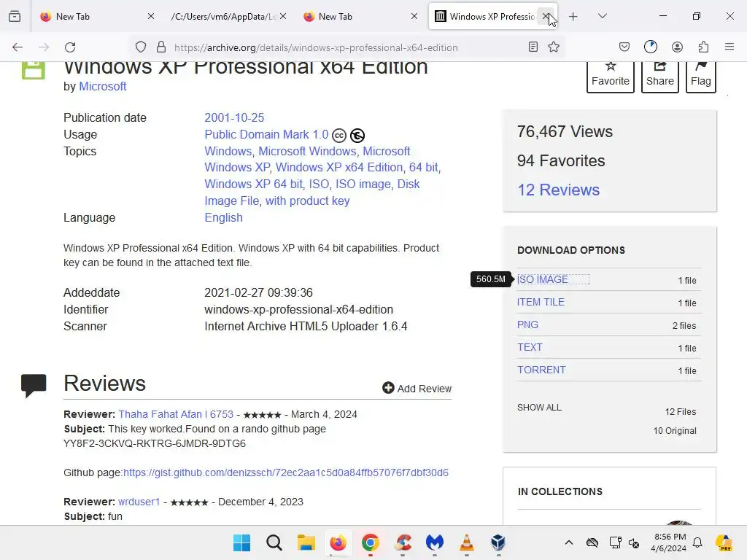This screenshot has width=747, height=560.
Task: Download the ISO IMAGE file
Action: coord(543,279)
